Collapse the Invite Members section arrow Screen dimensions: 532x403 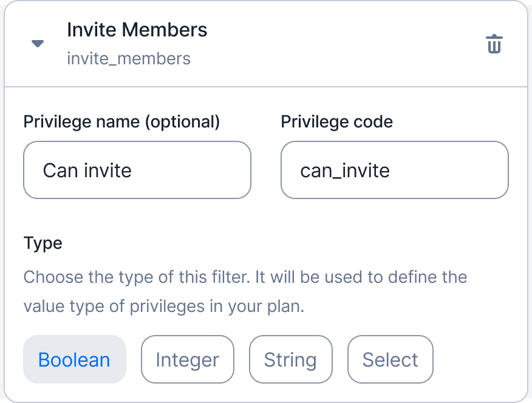click(x=38, y=44)
